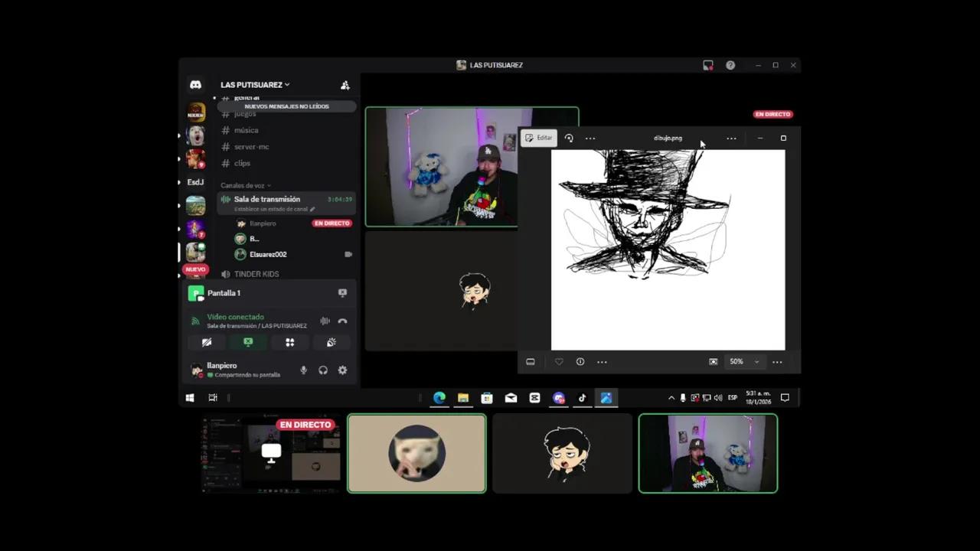Open filmstrip view in the Photos app

point(531,361)
